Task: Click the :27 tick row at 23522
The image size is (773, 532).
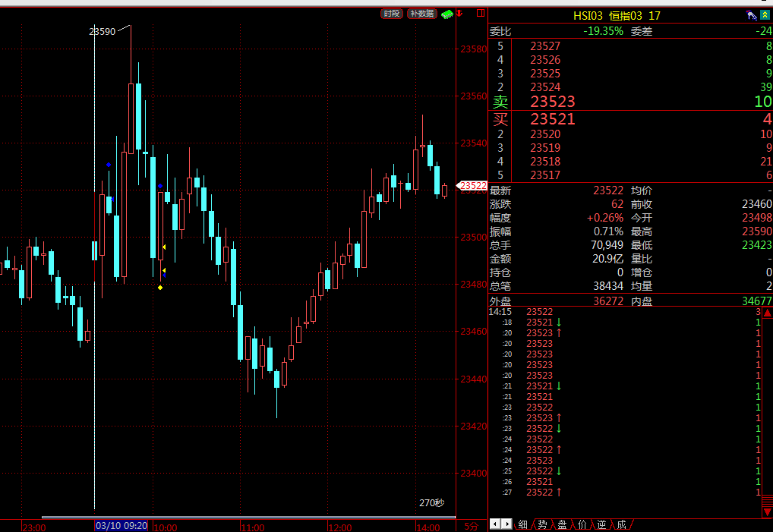Action: point(625,492)
